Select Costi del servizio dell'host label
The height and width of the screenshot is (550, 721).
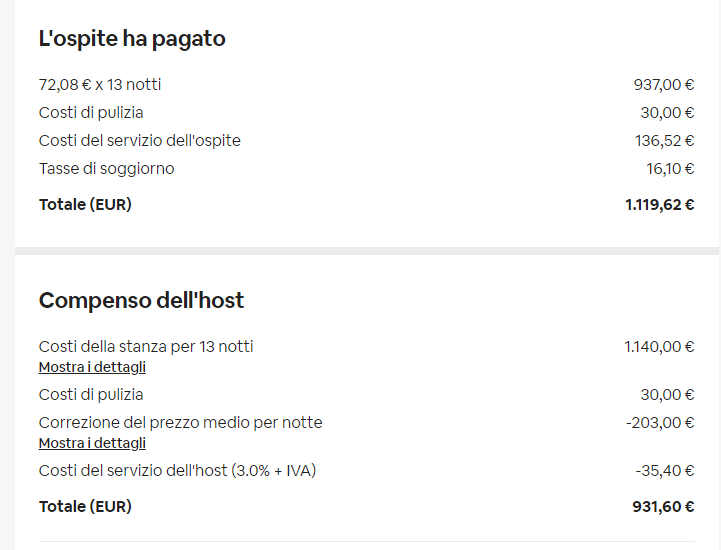(177, 470)
